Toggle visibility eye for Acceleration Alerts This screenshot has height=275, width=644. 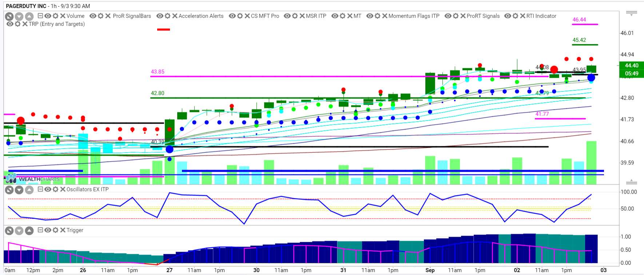[160, 16]
